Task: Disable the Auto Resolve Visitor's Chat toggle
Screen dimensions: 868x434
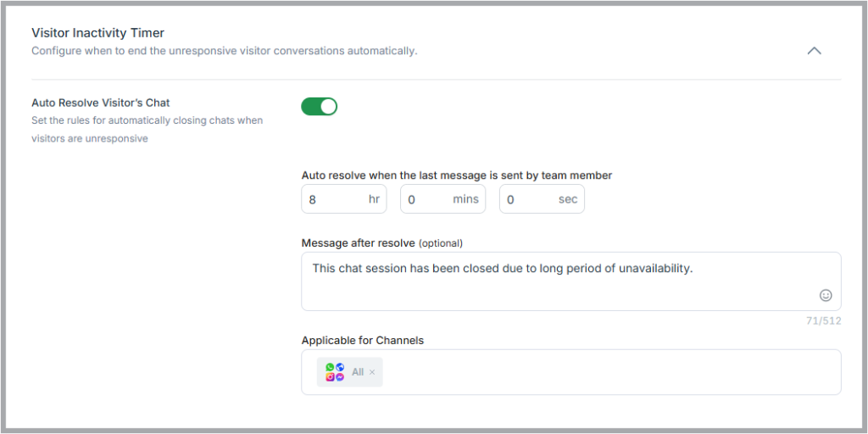Action: point(319,106)
